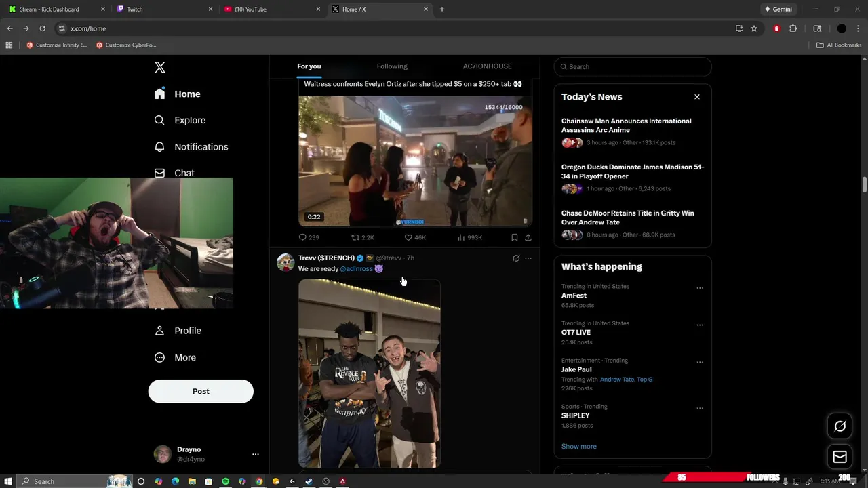
Task: Click the X logo in sidebar
Action: pyautogui.click(x=160, y=67)
